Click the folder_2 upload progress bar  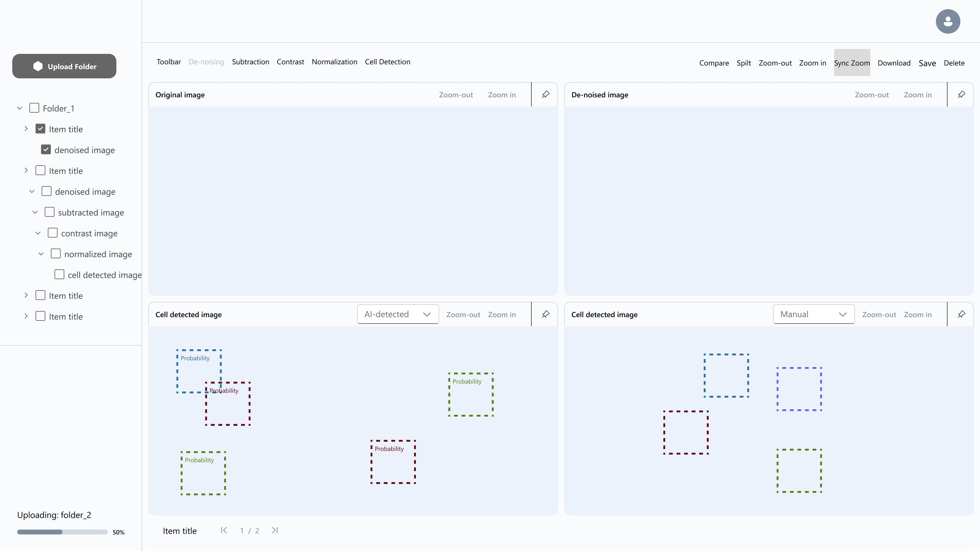click(62, 532)
